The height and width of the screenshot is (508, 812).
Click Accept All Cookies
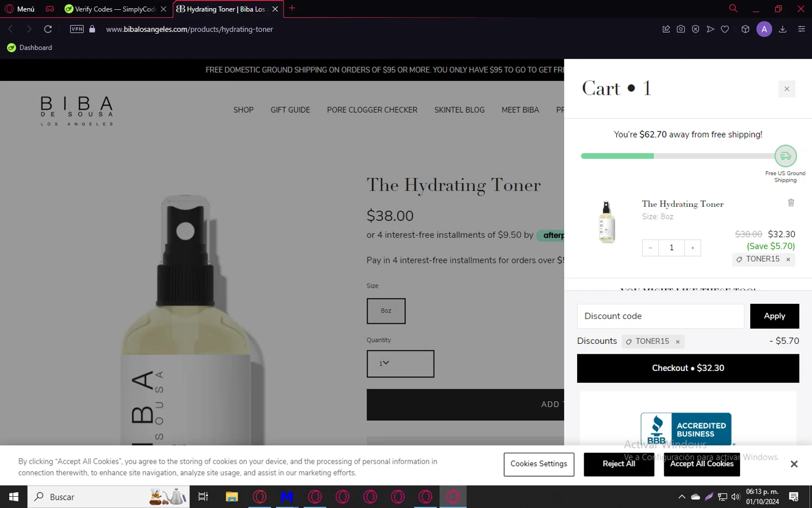[x=702, y=464]
